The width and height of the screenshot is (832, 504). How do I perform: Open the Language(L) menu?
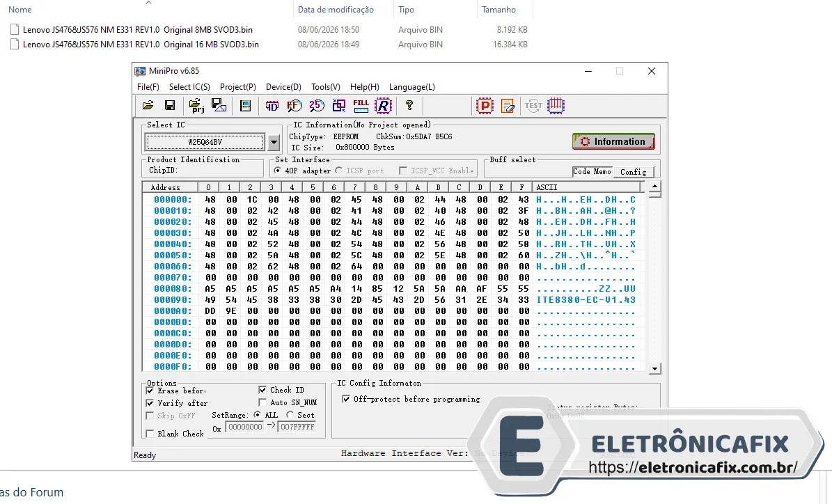click(411, 87)
